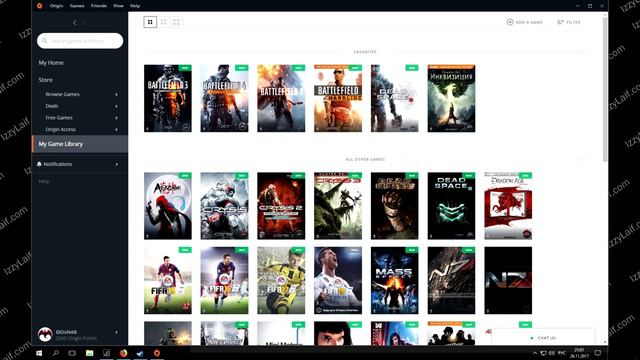Viewport: 640px width, 360px height.
Task: Select Mass Effect 3 N7 tile
Action: tap(508, 280)
